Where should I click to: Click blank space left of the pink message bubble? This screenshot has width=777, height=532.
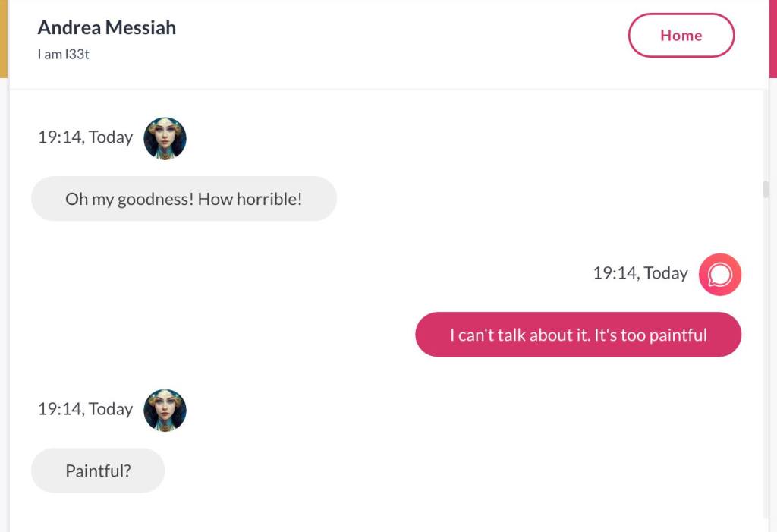(x=228, y=335)
